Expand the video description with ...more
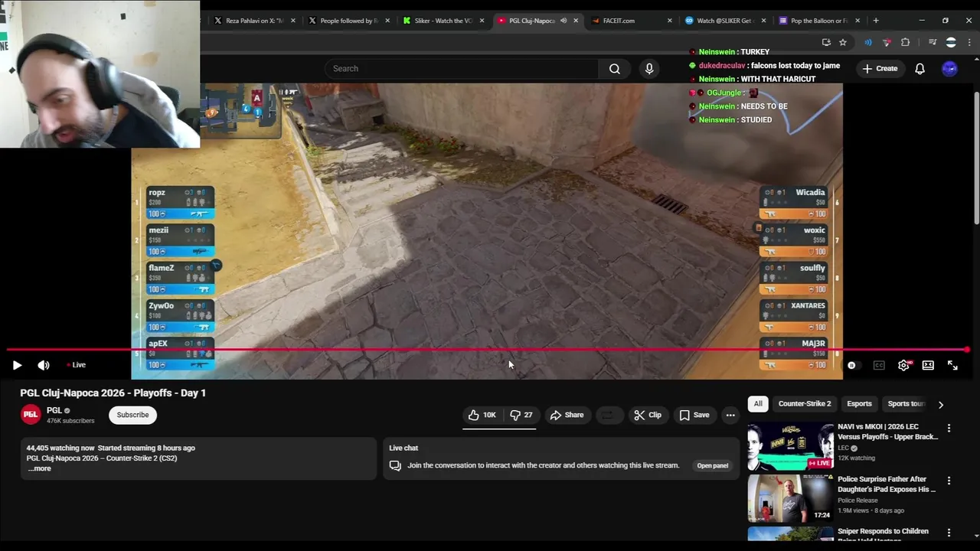 tap(39, 468)
